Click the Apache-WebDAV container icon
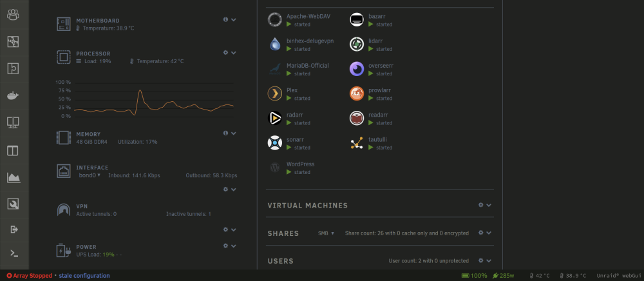The height and width of the screenshot is (281, 644). pyautogui.click(x=274, y=20)
